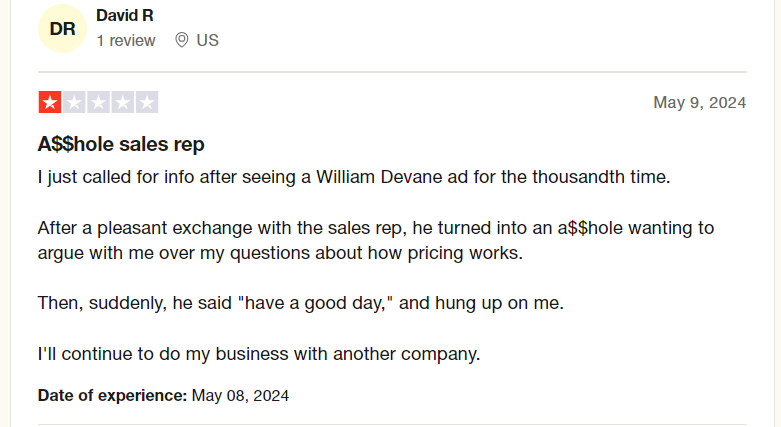Click the May 08, 2024 experience date

coord(240,396)
